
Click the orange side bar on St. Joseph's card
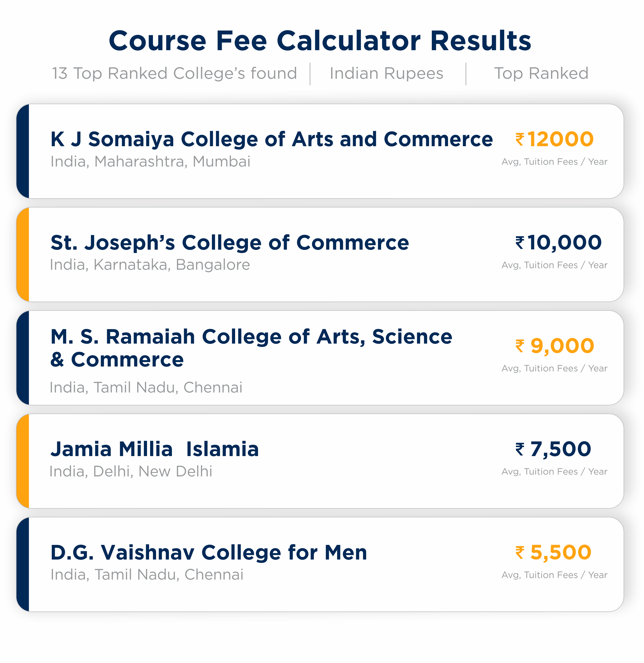point(23,254)
